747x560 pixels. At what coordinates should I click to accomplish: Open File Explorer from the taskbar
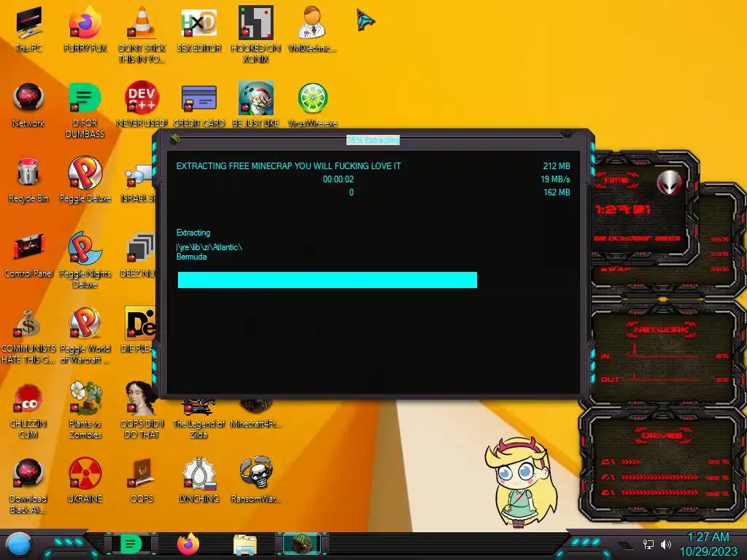click(x=245, y=545)
